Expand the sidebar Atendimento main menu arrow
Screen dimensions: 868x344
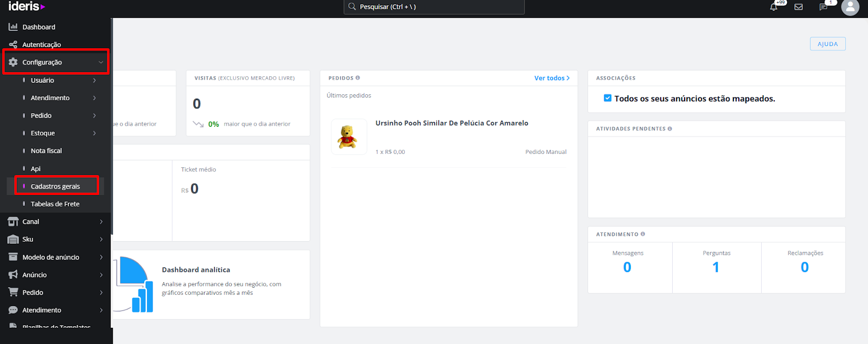(101, 310)
